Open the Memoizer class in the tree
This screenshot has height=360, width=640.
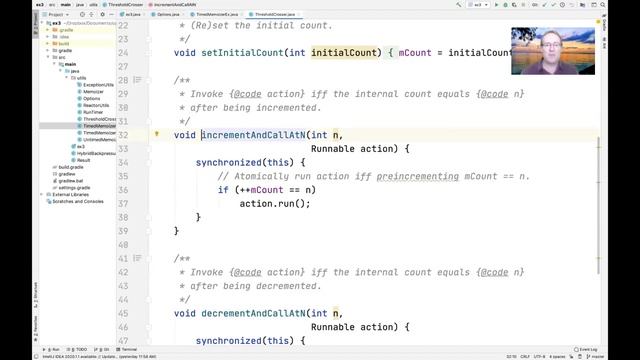[x=91, y=92]
